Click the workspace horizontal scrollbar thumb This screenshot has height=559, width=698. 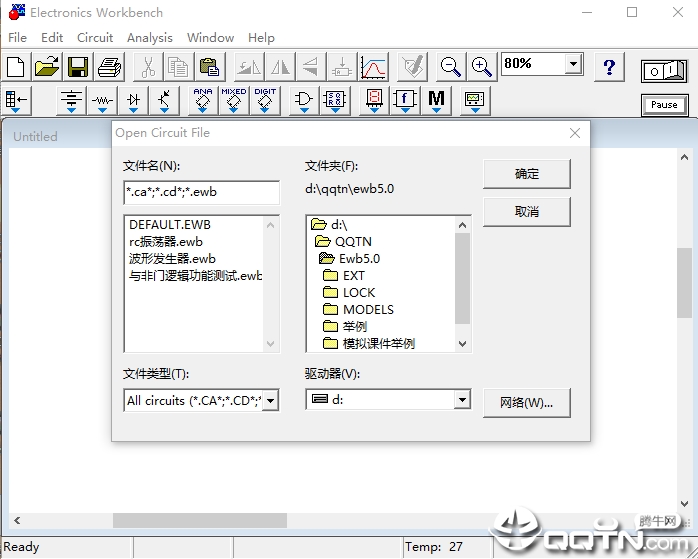(200, 520)
